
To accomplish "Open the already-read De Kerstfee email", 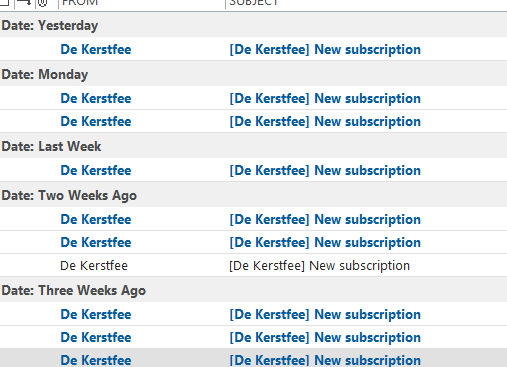I will pos(253,265).
